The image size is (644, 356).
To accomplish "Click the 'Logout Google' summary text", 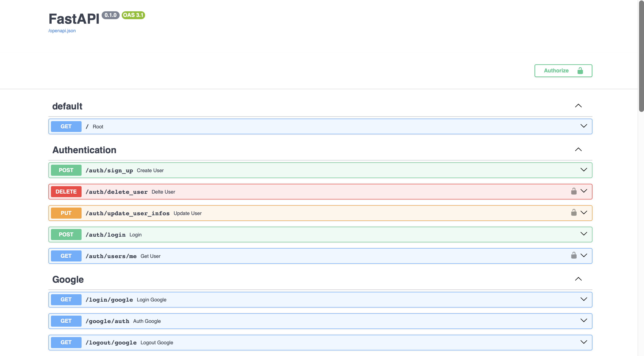I will point(157,342).
